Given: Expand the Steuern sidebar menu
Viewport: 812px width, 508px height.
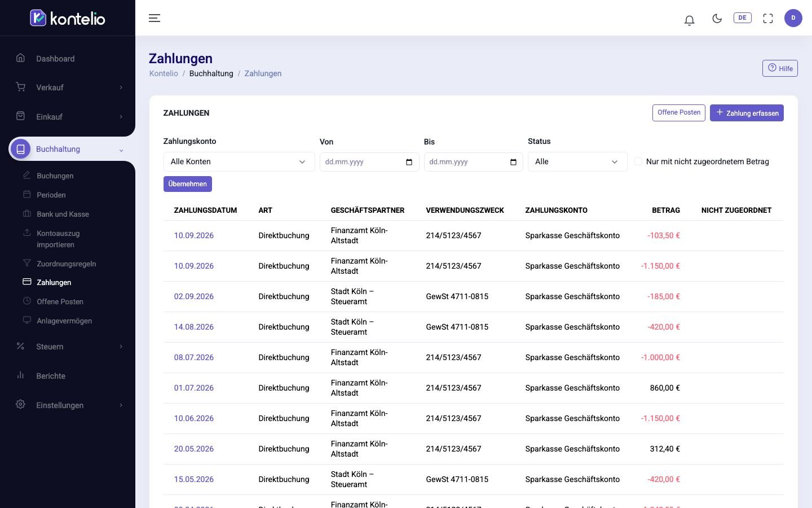Looking at the screenshot, I should [x=68, y=347].
